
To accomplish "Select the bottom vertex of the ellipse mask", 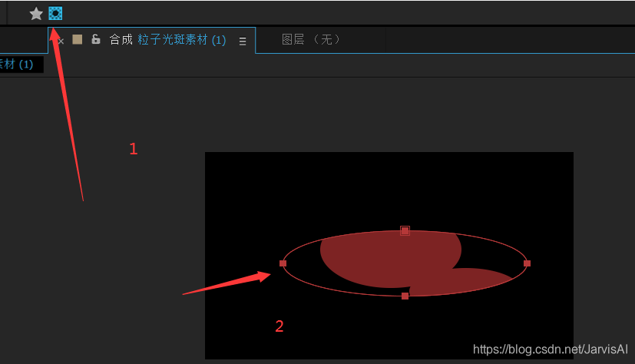I will pos(405,296).
